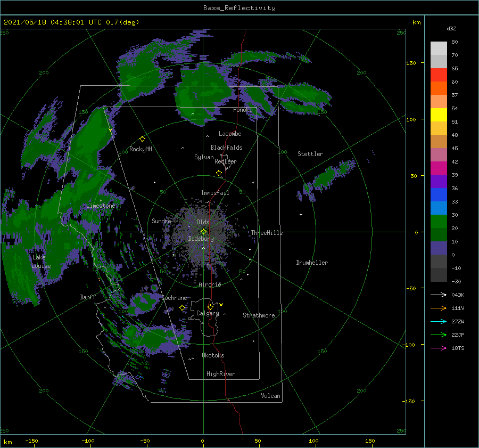Screen dimensions: 479x448
Task: Select the HighRiver label
Action: click(220, 374)
